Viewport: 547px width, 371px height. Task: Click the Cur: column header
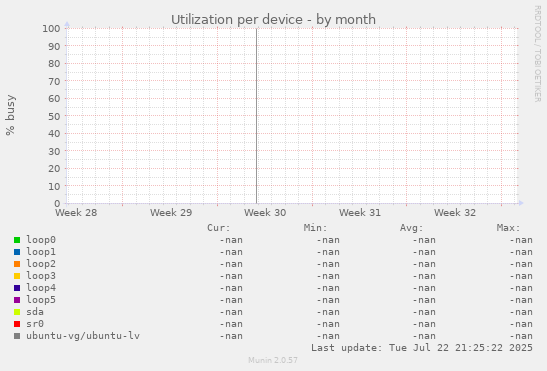[219, 228]
